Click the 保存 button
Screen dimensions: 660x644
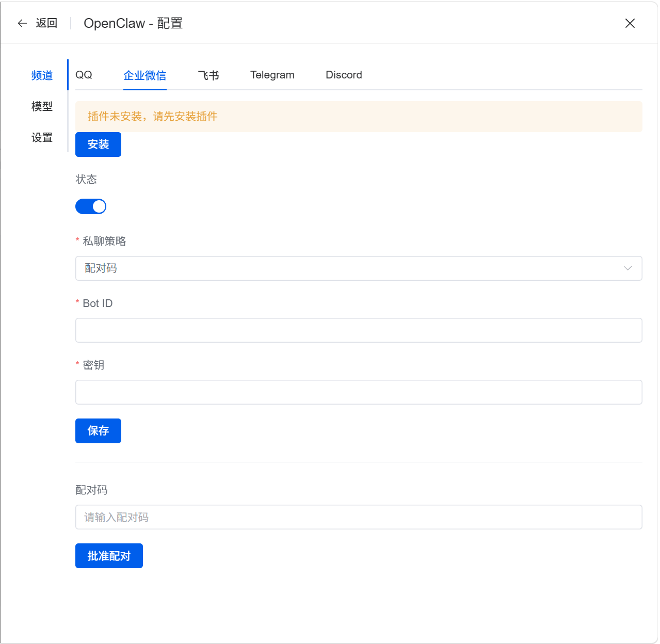tap(98, 431)
